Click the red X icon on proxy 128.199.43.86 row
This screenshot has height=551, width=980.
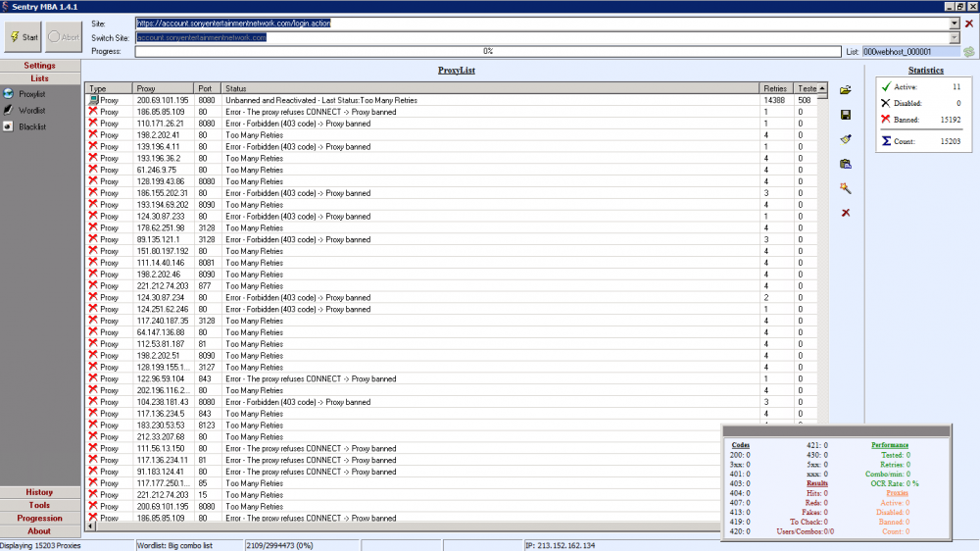pyautogui.click(x=93, y=180)
